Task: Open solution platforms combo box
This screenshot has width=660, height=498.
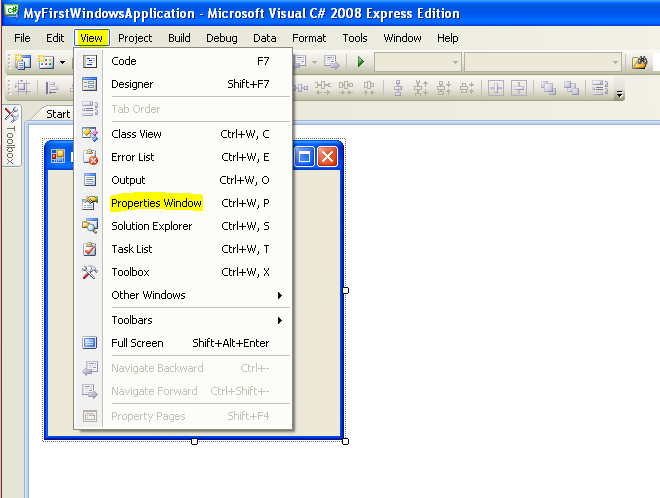Action: (543, 62)
